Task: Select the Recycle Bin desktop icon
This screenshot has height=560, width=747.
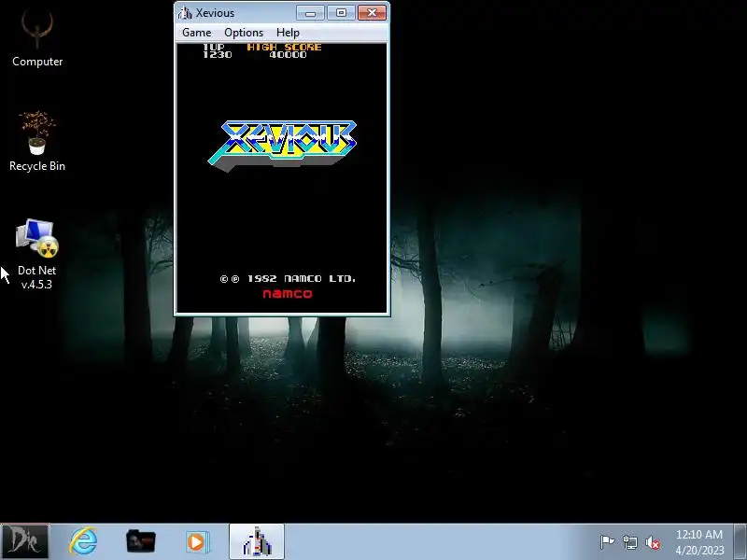Action: (37, 142)
